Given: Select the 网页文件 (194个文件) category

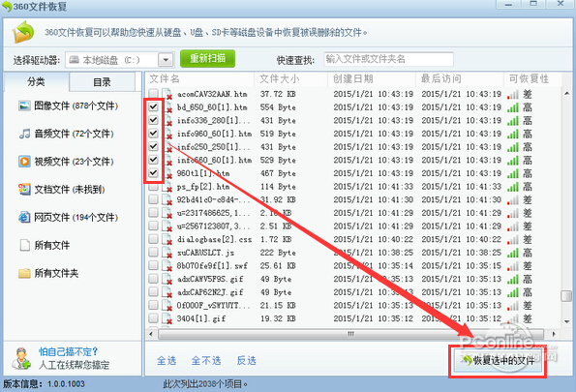Looking at the screenshot, I should tap(68, 218).
